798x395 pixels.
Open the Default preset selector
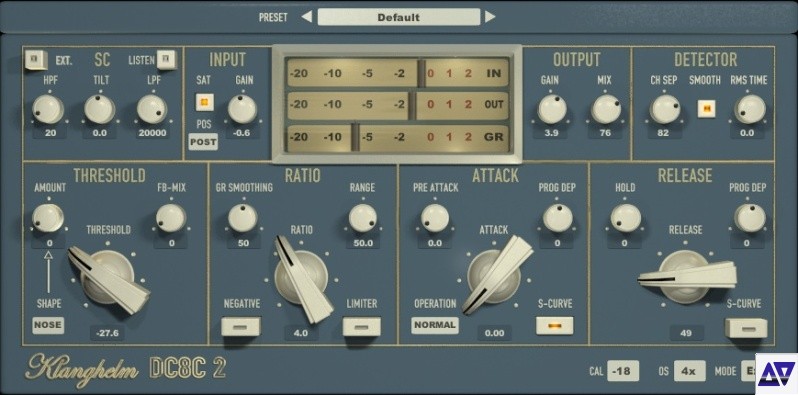[398, 17]
